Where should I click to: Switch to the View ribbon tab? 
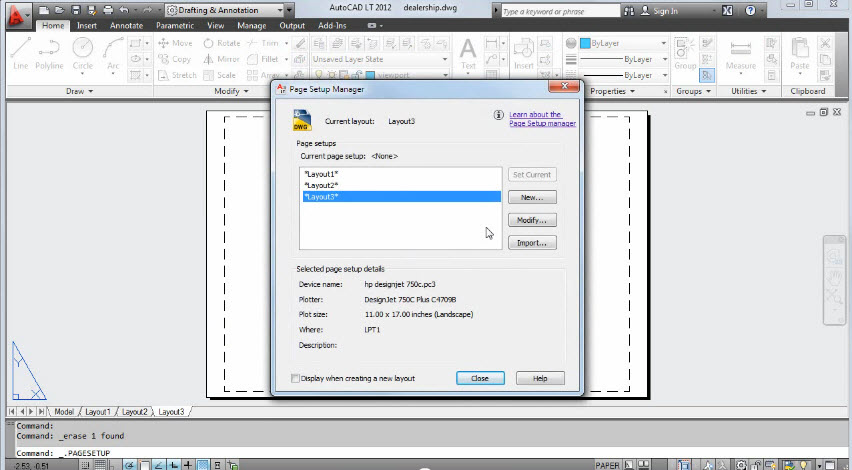(216, 26)
